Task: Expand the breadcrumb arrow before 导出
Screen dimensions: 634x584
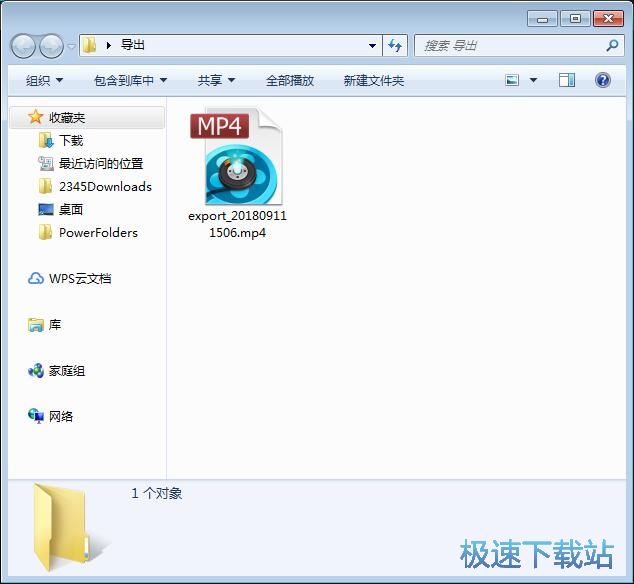Action: click(x=108, y=45)
